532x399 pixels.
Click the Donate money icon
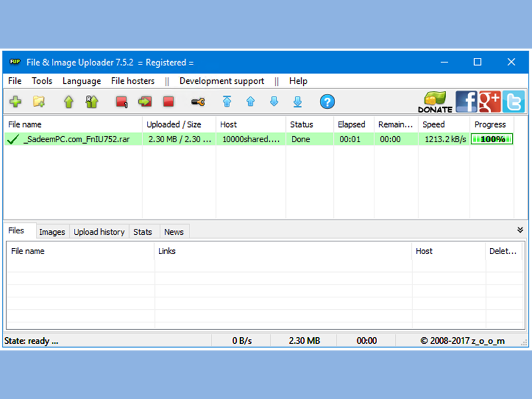[436, 102]
